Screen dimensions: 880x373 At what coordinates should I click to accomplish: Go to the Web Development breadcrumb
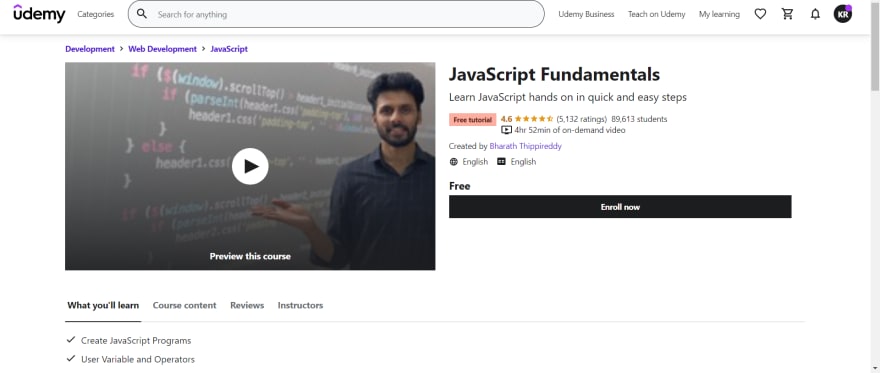(163, 49)
